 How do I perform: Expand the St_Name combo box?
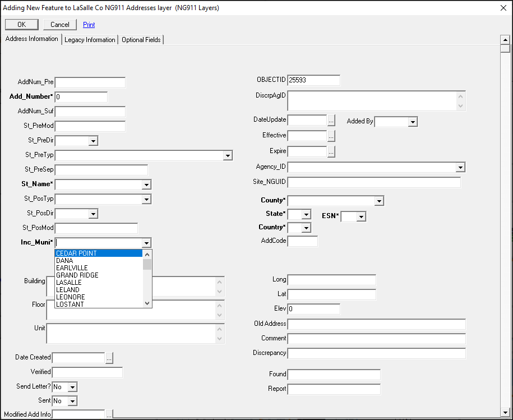[146, 184]
